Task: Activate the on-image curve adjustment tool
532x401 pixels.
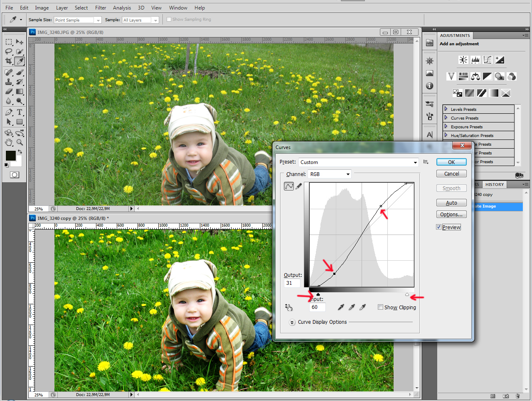Action: pos(289,307)
